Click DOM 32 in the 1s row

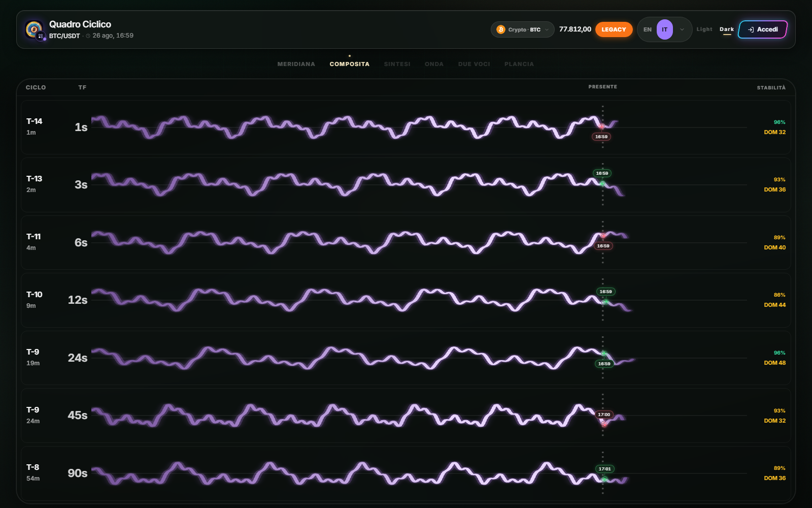click(x=775, y=132)
